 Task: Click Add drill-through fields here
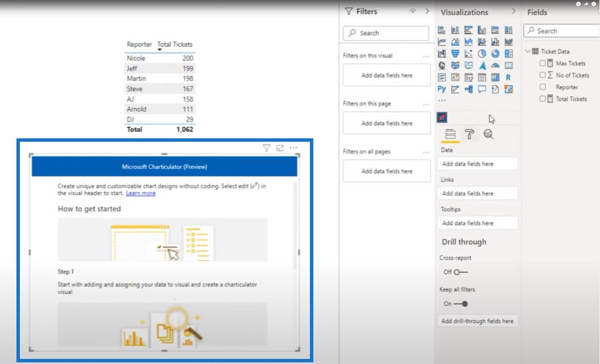(x=477, y=321)
